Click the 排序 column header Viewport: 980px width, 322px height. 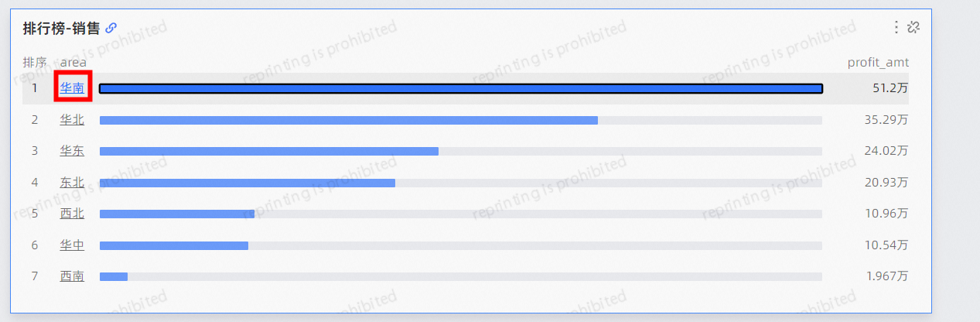35,62
